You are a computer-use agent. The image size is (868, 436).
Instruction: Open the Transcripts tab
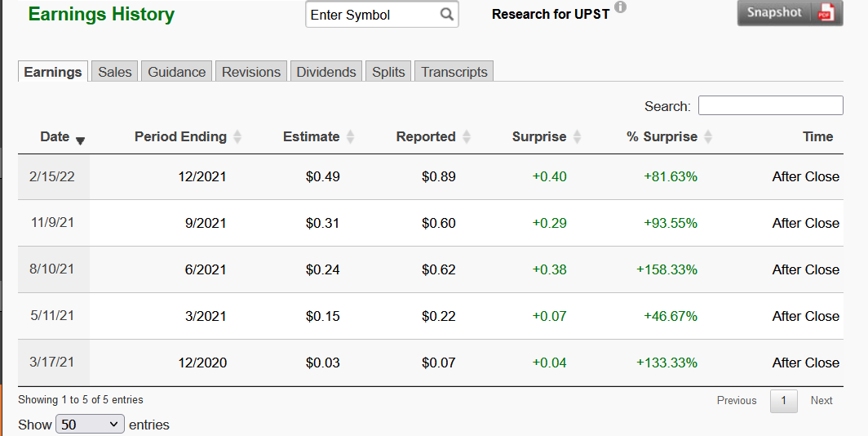pyautogui.click(x=454, y=72)
